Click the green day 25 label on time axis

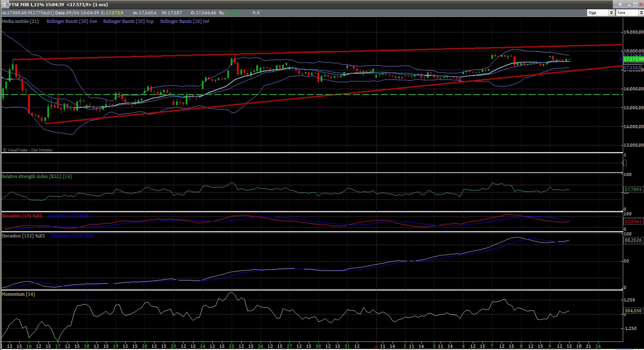(232, 346)
